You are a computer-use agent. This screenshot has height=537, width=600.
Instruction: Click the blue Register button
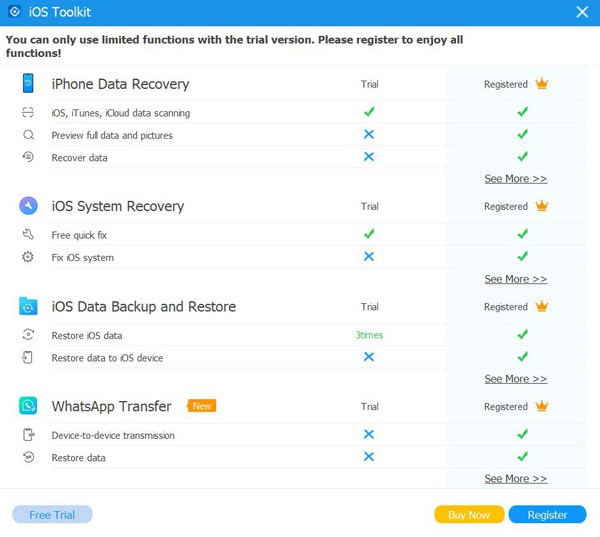[x=547, y=515]
